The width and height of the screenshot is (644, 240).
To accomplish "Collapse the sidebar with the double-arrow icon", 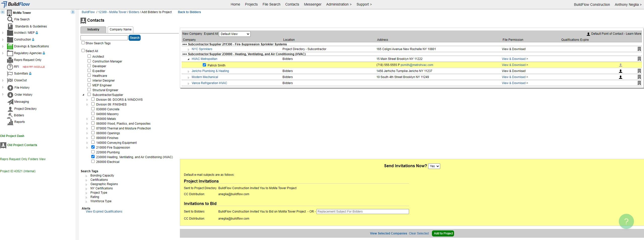I will (x=3, y=12).
